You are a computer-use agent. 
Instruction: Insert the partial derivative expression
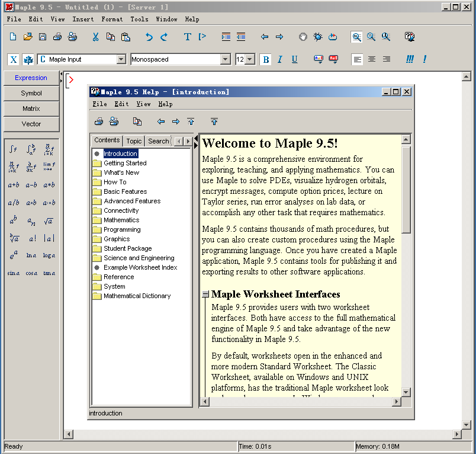pyautogui.click(x=31, y=166)
